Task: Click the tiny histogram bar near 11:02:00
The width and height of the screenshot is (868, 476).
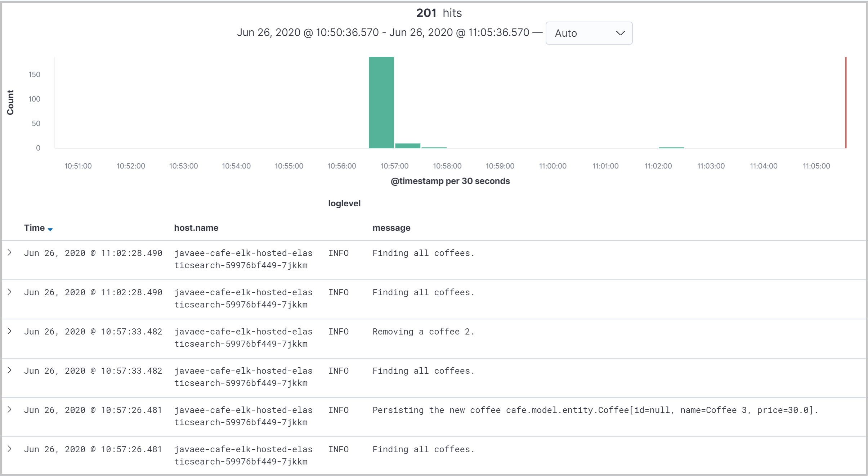Action: 671,148
